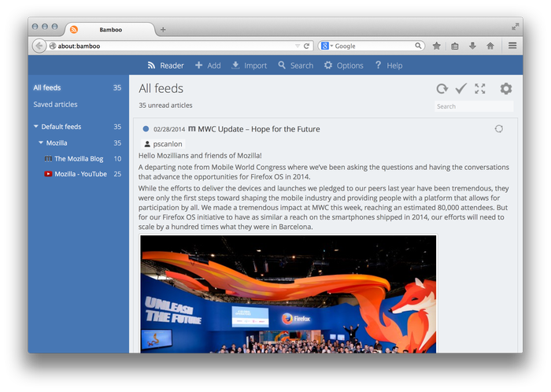551x392 pixels.
Task: Click the Mozilla folder label
Action: [57, 143]
